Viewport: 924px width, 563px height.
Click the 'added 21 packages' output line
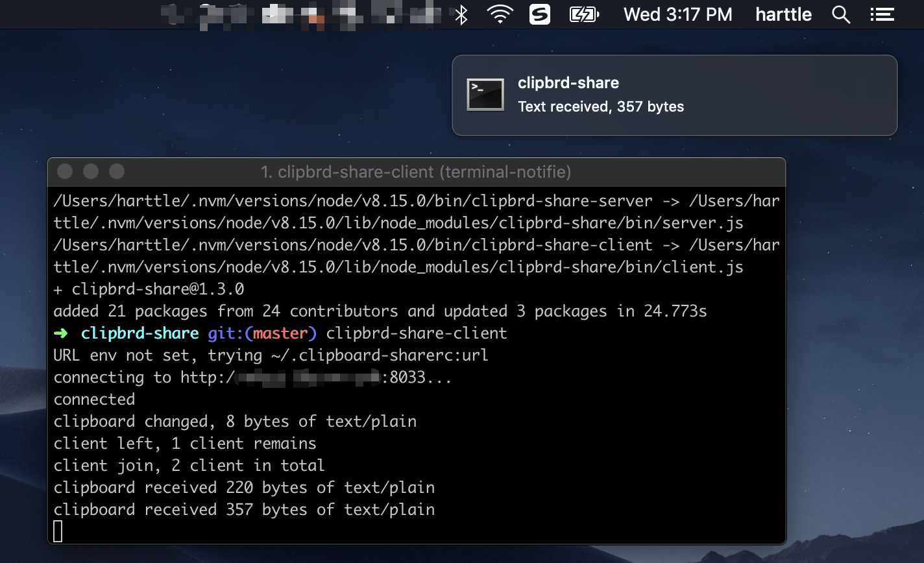(380, 311)
